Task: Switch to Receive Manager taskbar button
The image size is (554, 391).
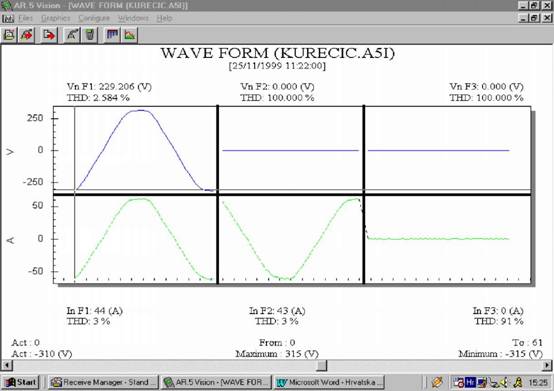Action: point(103,382)
